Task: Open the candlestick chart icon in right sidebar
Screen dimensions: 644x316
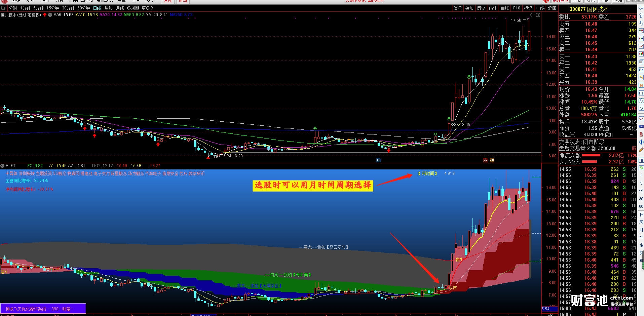Action: 641,54
